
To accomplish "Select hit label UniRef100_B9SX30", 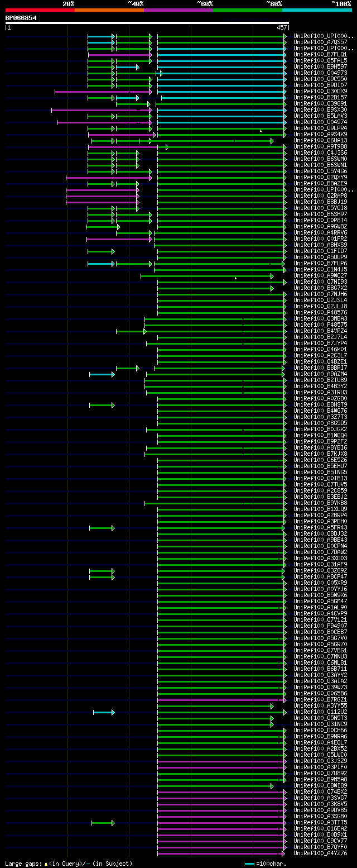I will click(x=320, y=109).
